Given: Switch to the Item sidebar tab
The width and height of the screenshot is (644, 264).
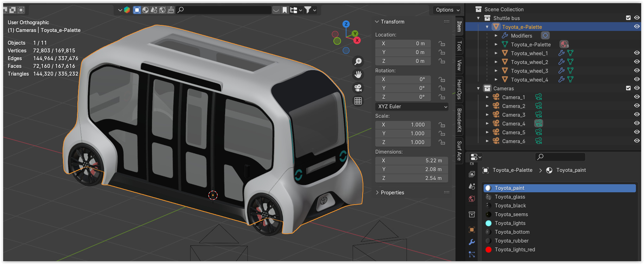Looking at the screenshot, I should [459, 27].
